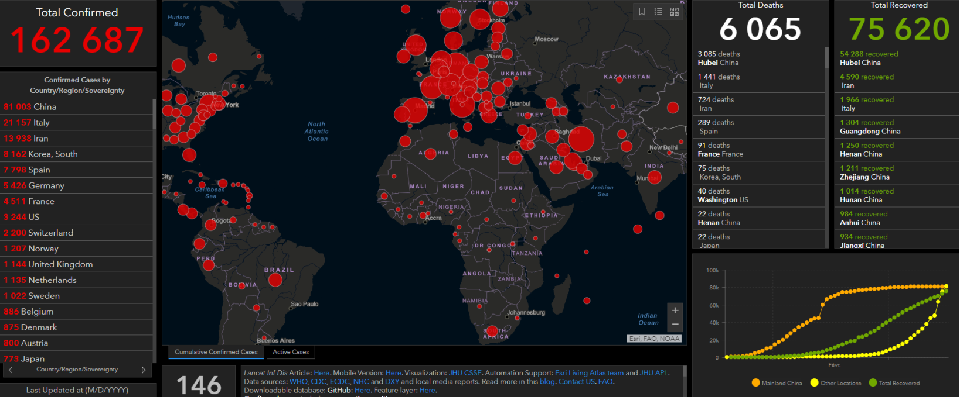959x397 pixels.
Task: Open the basemap gallery grid icon
Action: pyautogui.click(x=675, y=12)
